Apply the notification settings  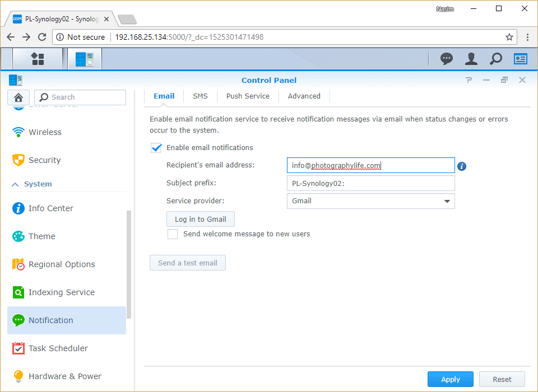click(450, 379)
